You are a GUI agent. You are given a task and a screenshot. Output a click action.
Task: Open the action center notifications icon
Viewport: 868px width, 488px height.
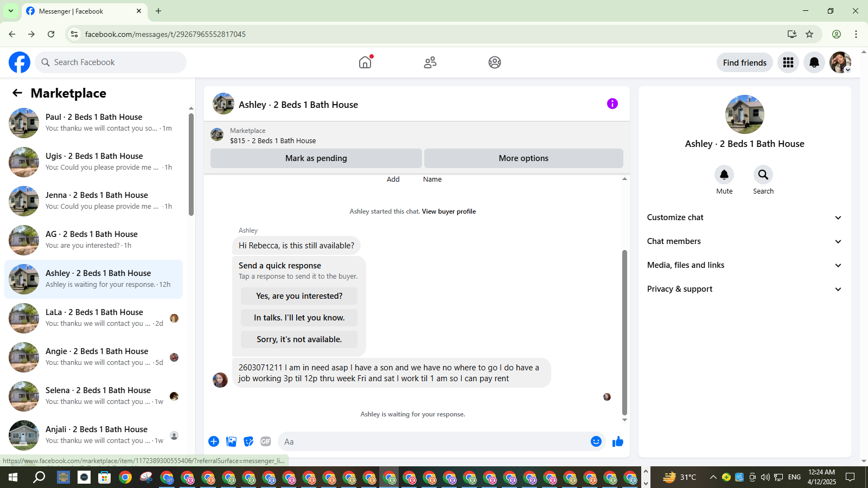(x=850, y=477)
